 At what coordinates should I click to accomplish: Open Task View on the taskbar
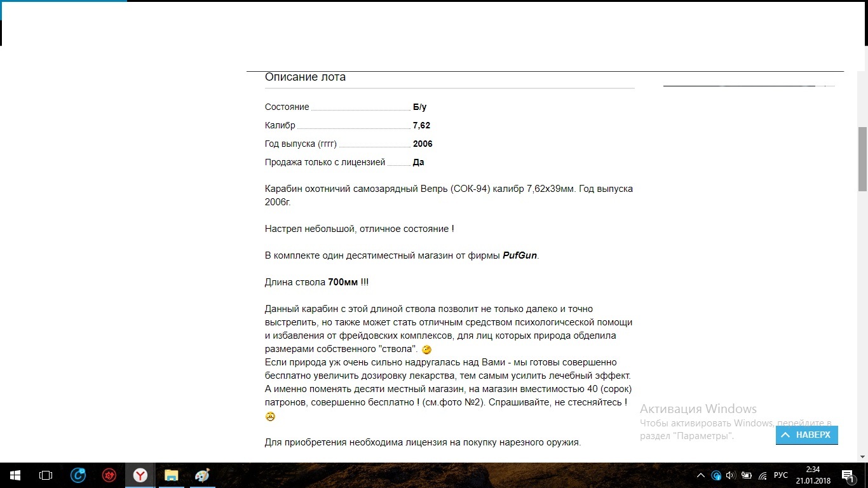point(46,475)
